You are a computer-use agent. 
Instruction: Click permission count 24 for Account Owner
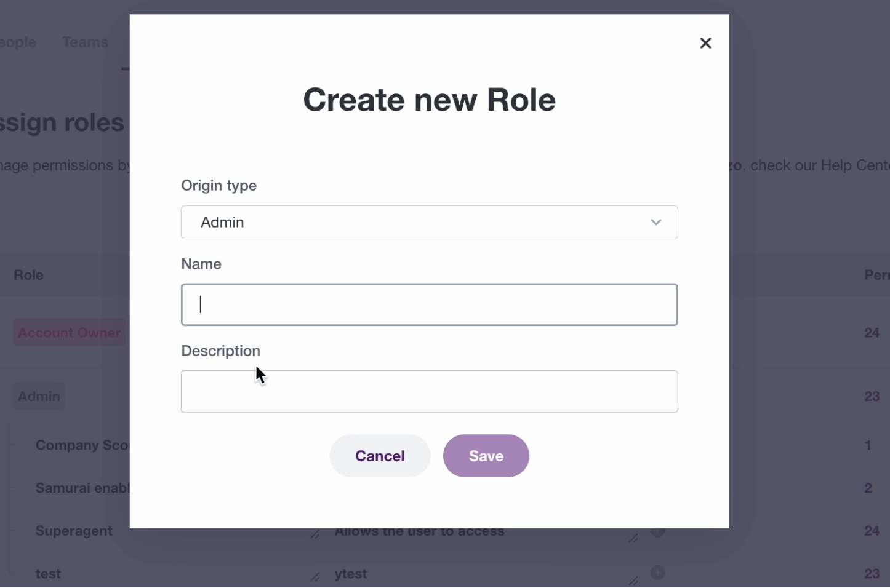click(872, 333)
